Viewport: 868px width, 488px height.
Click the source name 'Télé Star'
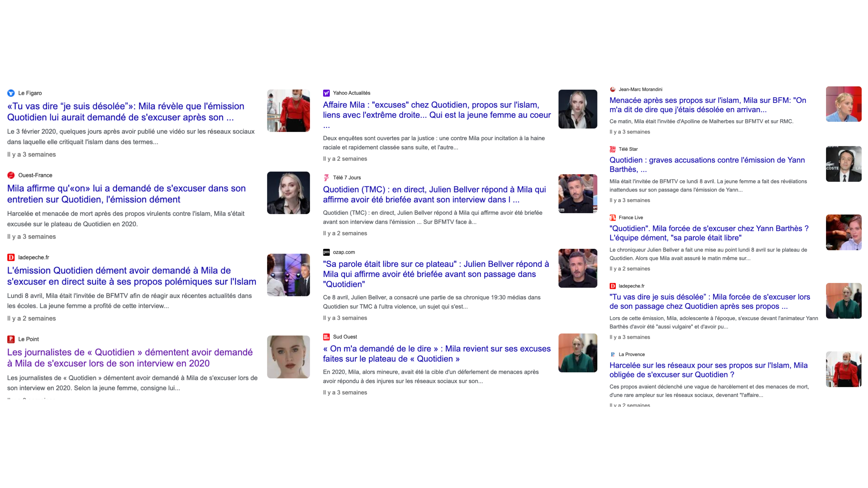coord(628,149)
